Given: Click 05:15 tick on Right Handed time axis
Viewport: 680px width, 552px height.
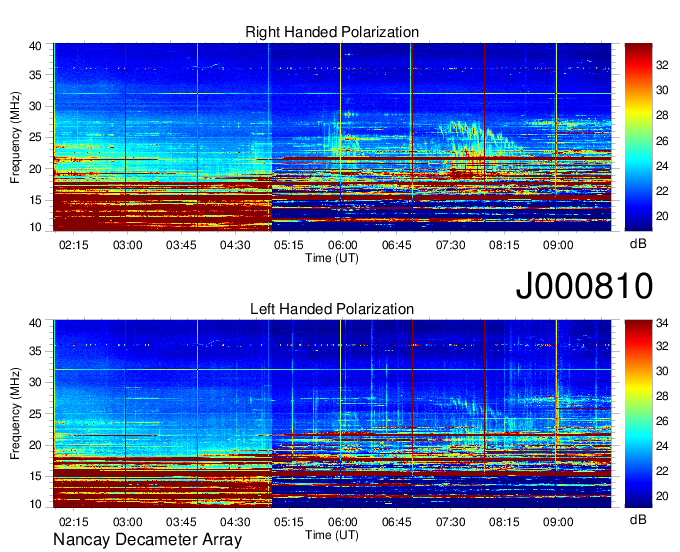Looking at the screenshot, I should point(289,245).
